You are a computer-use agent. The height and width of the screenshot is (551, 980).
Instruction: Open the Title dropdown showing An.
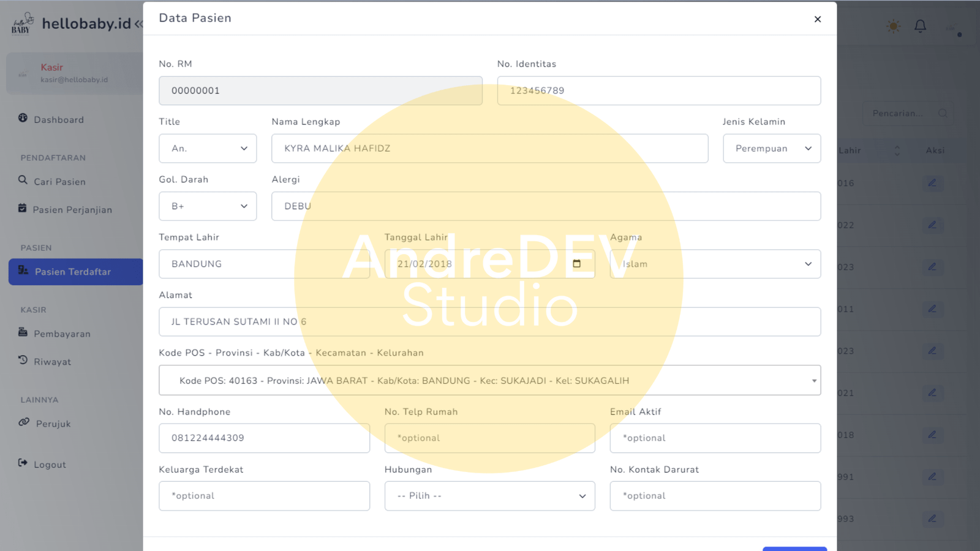pos(208,149)
